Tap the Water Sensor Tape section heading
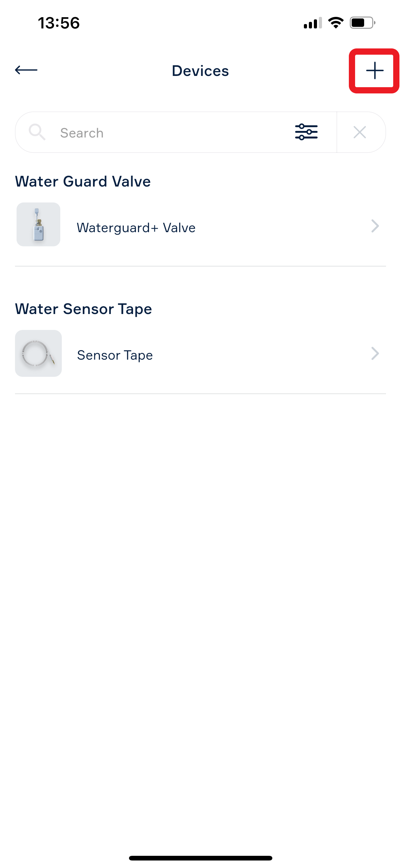 pyautogui.click(x=83, y=309)
